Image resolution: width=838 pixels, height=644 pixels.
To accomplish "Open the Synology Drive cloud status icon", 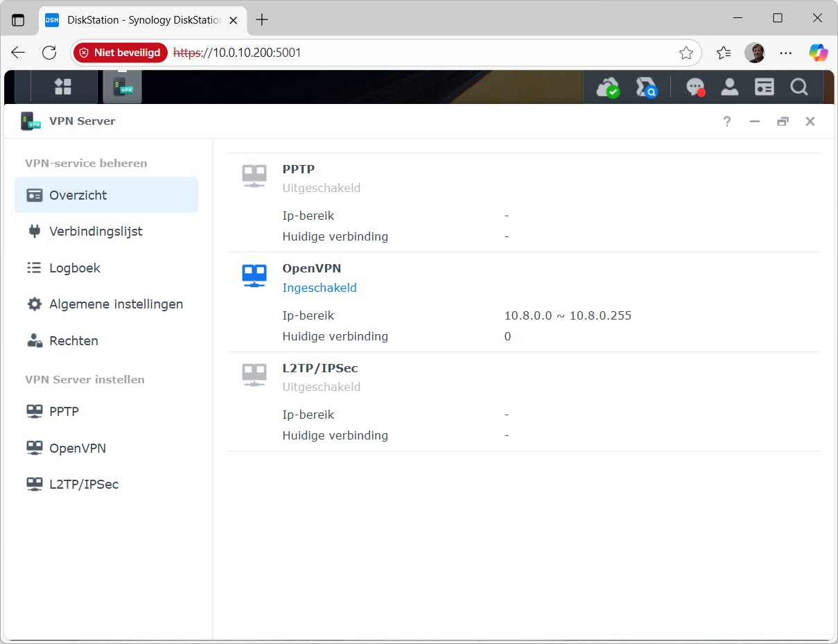I will [609, 87].
